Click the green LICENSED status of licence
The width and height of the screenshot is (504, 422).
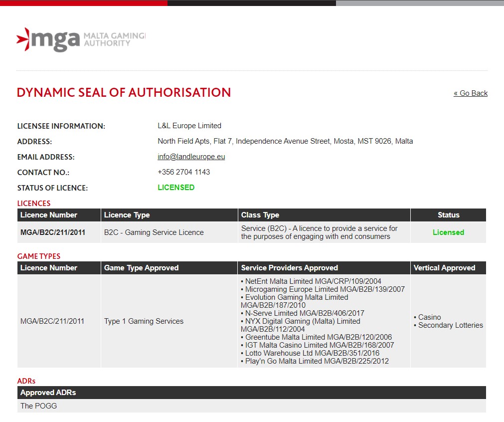[x=176, y=188]
